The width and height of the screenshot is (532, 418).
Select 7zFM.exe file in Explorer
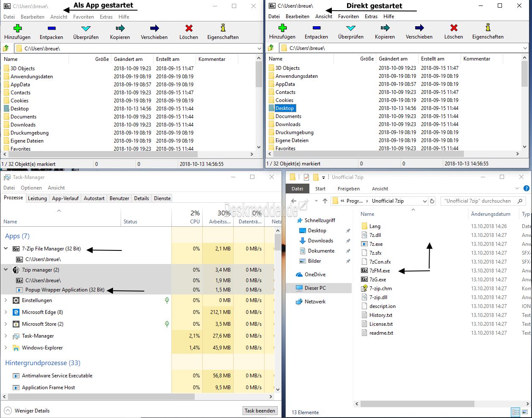pyautogui.click(x=380, y=271)
